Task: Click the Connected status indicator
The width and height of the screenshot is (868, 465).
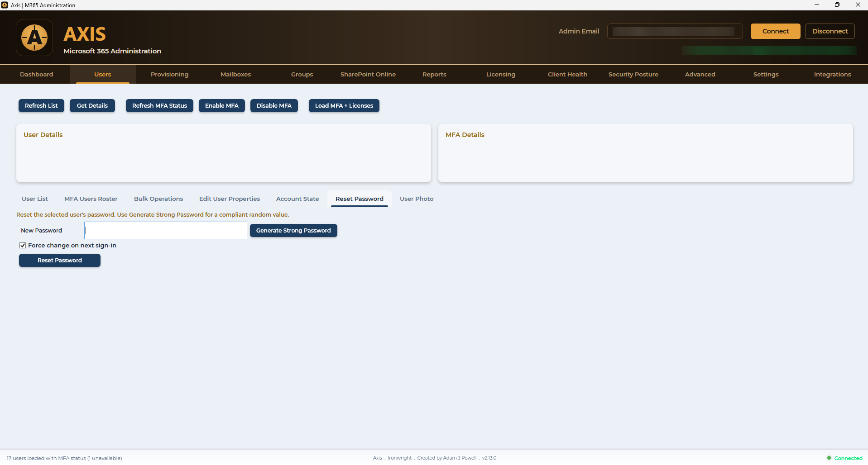Action: [844, 458]
